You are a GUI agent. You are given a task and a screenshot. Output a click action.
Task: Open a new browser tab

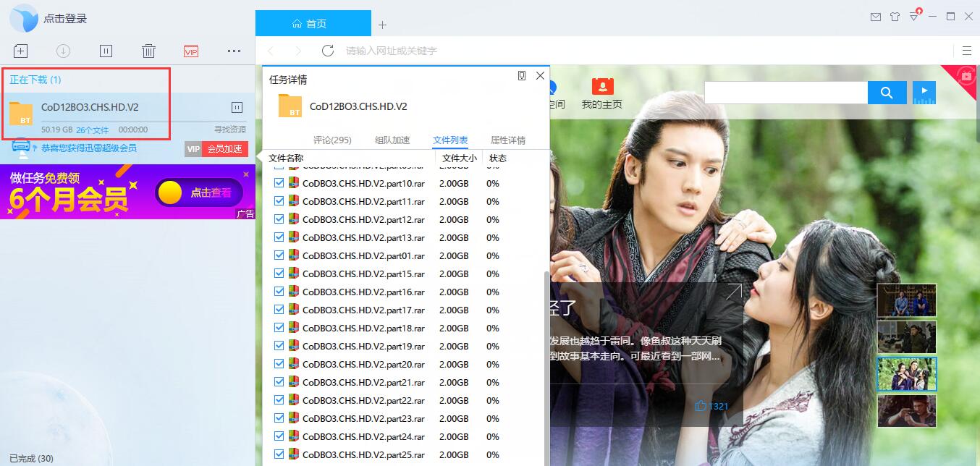pos(383,25)
